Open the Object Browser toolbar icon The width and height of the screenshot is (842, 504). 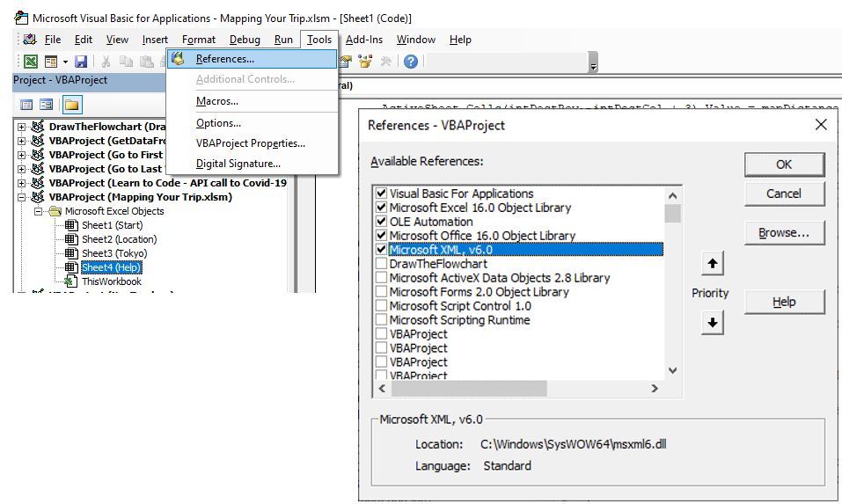(365, 62)
